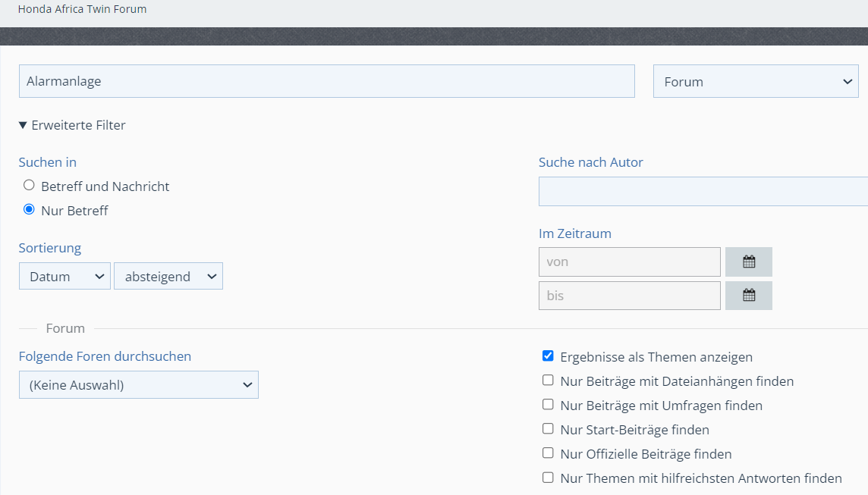Viewport: 868px width, 495px height.
Task: Open the 'Datum' sort field dropdown
Action: coord(64,276)
